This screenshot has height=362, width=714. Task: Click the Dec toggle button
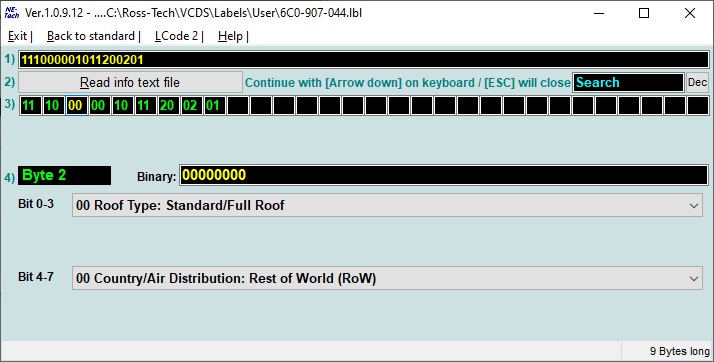(x=697, y=82)
